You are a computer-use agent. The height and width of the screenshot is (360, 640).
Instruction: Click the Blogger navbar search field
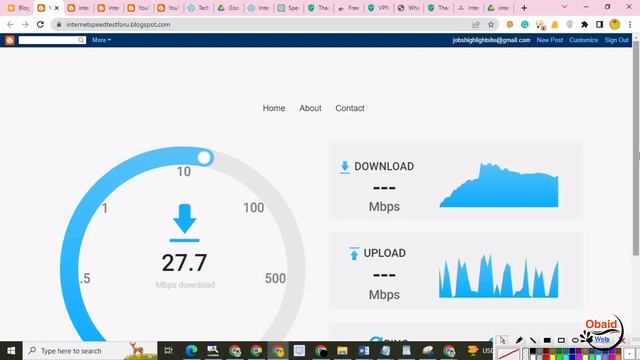click(x=48, y=40)
